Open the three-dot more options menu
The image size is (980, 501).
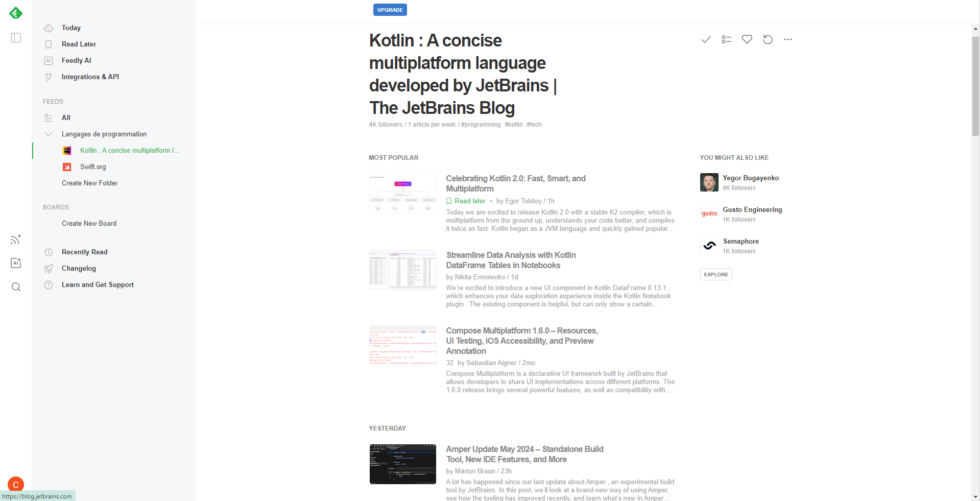click(x=788, y=39)
